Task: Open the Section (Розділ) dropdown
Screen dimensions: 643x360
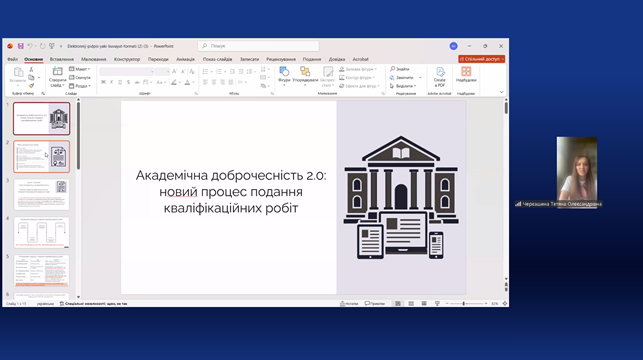Action: tap(80, 86)
